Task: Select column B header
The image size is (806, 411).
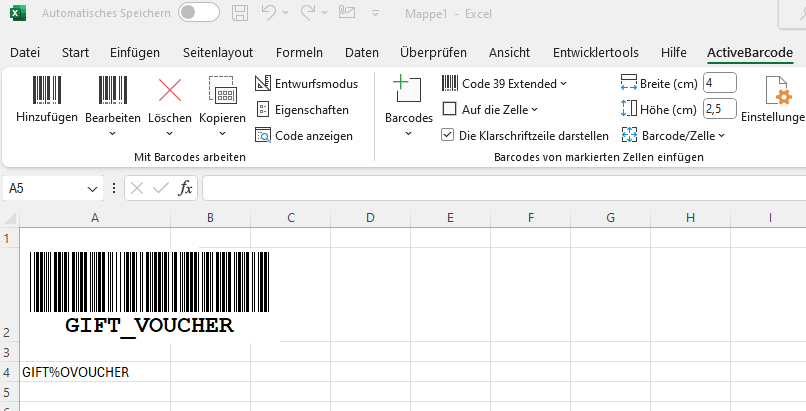Action: click(x=210, y=218)
